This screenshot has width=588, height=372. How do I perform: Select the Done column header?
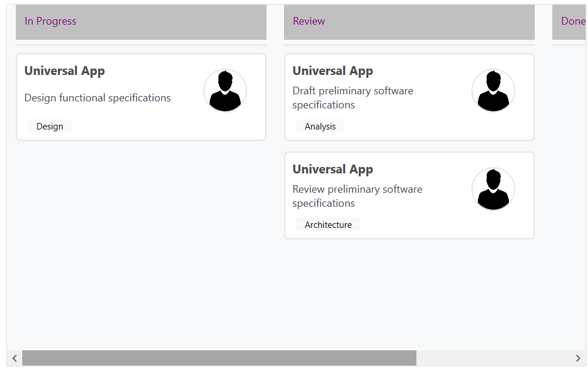click(569, 22)
